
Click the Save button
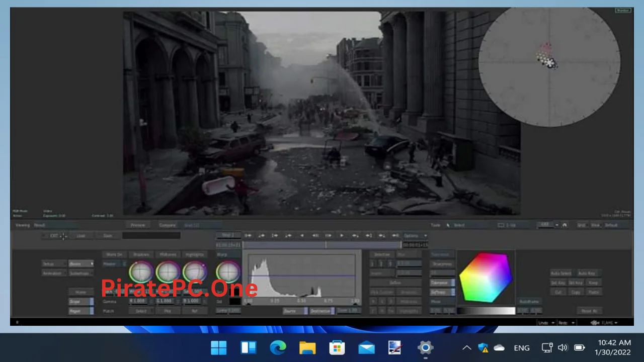coord(108,236)
